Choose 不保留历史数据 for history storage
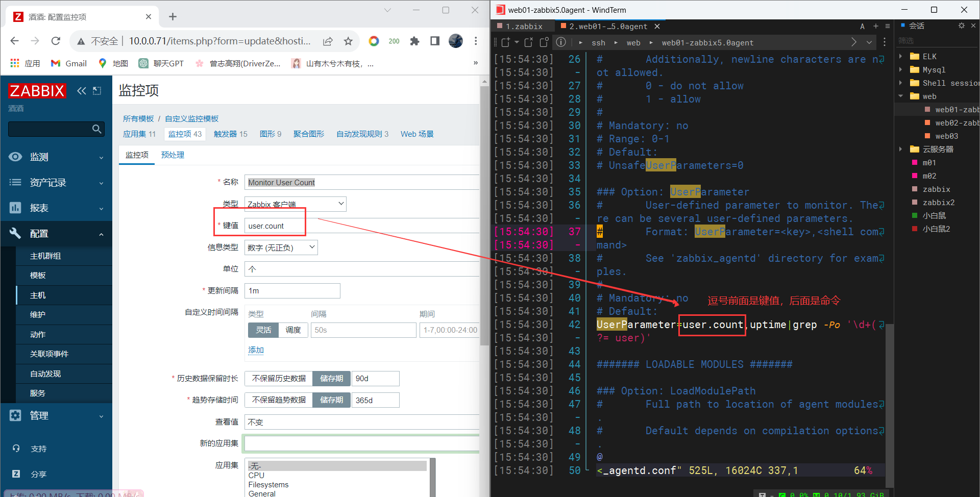 pos(279,379)
